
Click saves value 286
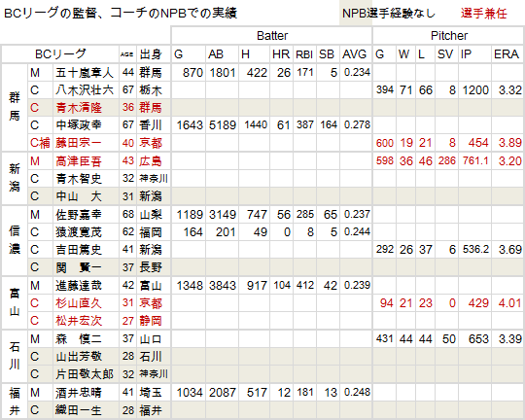[x=446, y=160]
